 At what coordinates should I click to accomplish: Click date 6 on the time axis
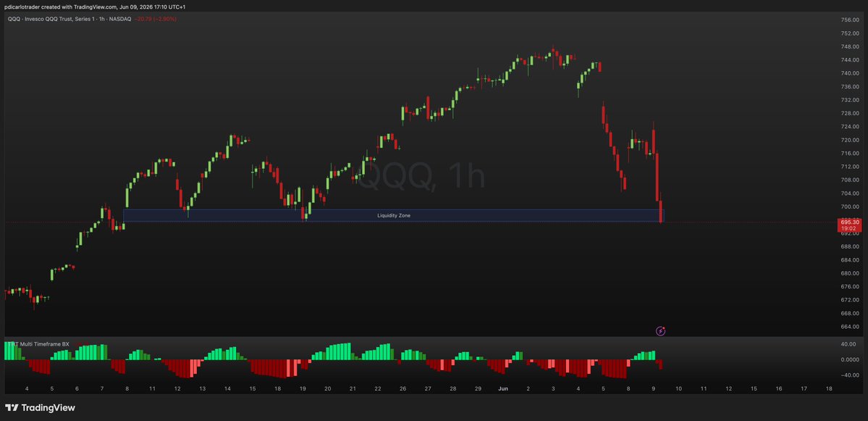tap(77, 389)
